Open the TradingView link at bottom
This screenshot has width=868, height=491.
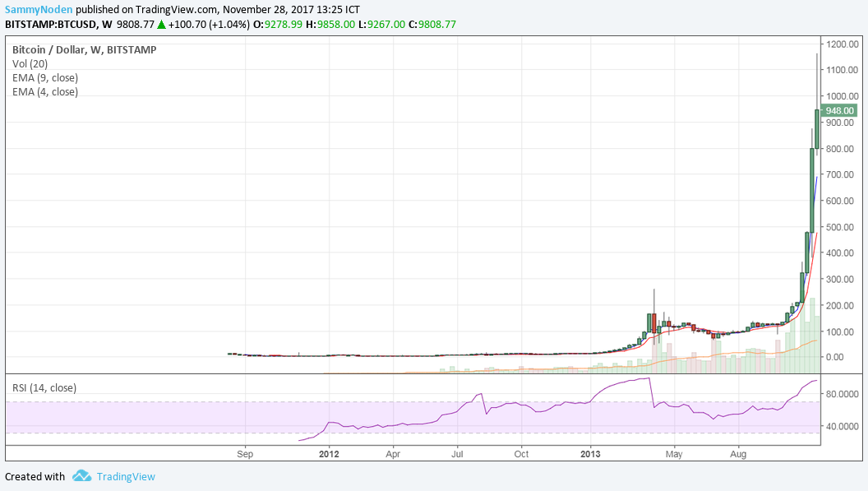[x=126, y=476]
